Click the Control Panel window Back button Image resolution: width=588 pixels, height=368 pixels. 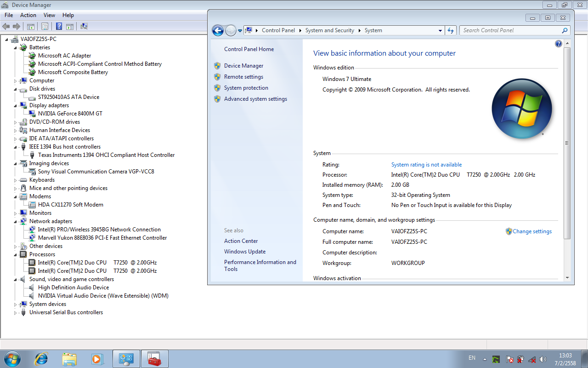coord(218,30)
